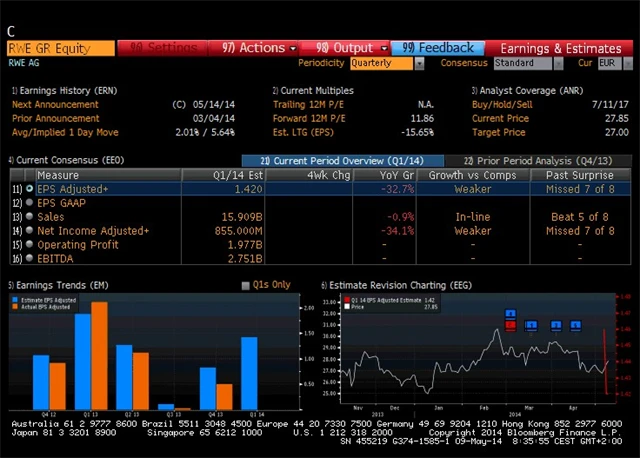Open the grayed-out Settings menu

click(162, 48)
